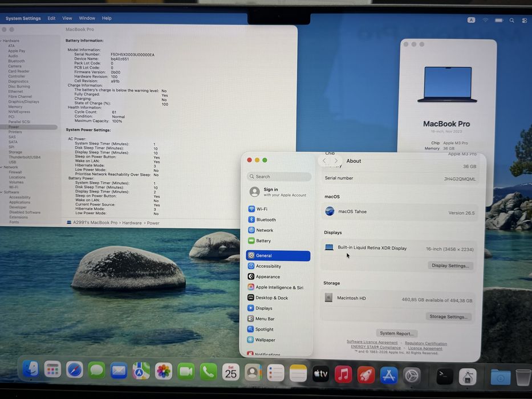Click the Storage Settings… button
Image resolution: width=532 pixels, height=399 pixels.
(x=448, y=316)
